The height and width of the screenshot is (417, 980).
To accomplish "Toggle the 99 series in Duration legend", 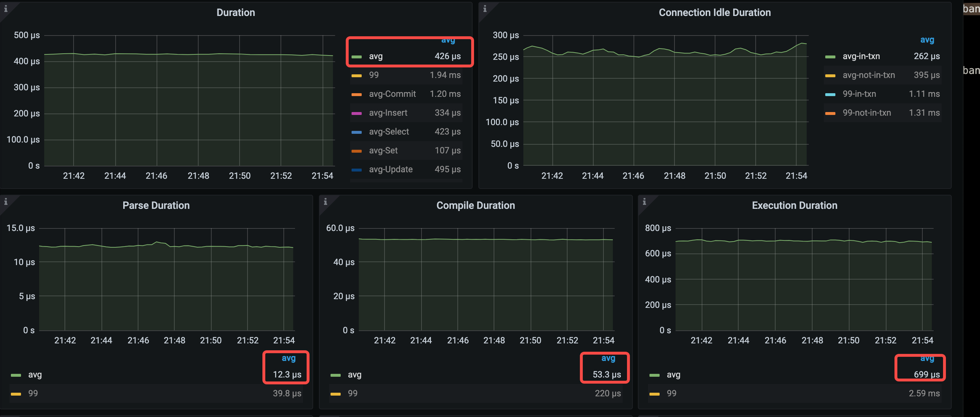I will click(x=374, y=75).
